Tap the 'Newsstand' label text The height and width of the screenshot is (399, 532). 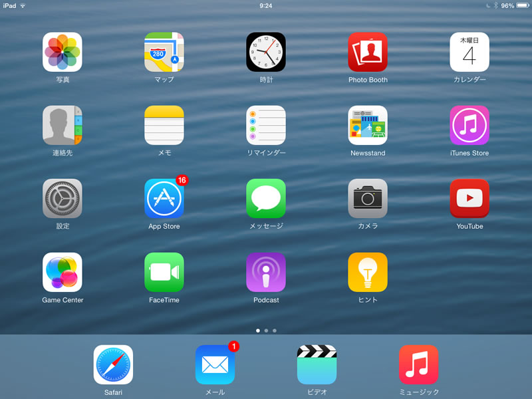click(x=368, y=154)
